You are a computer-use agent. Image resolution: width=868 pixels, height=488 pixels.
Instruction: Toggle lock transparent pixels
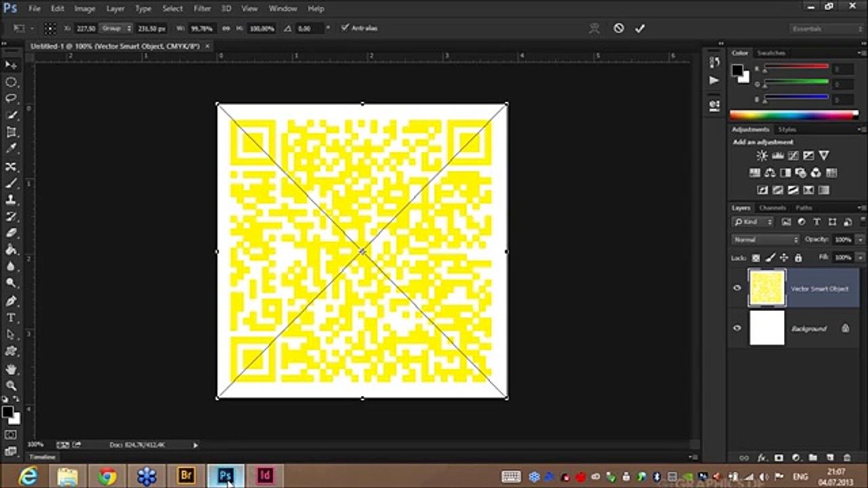[756, 258]
